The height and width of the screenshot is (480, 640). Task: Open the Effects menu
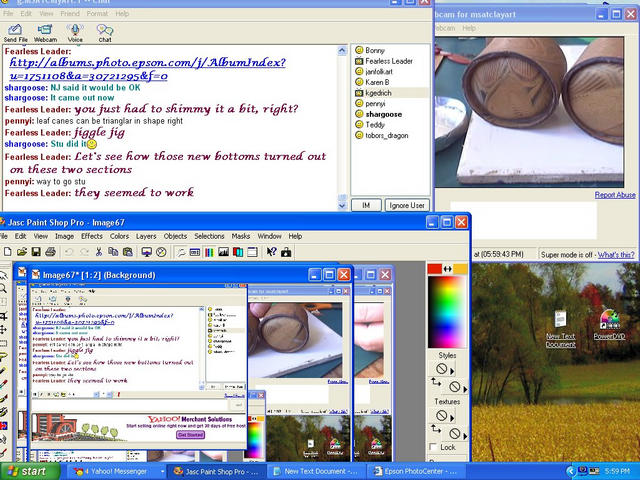coord(91,236)
